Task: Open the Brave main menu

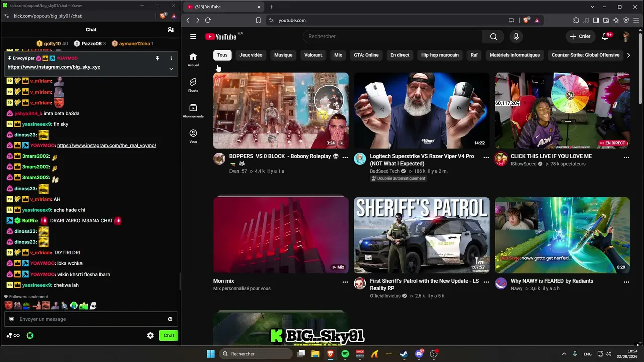Action: pos(636,20)
